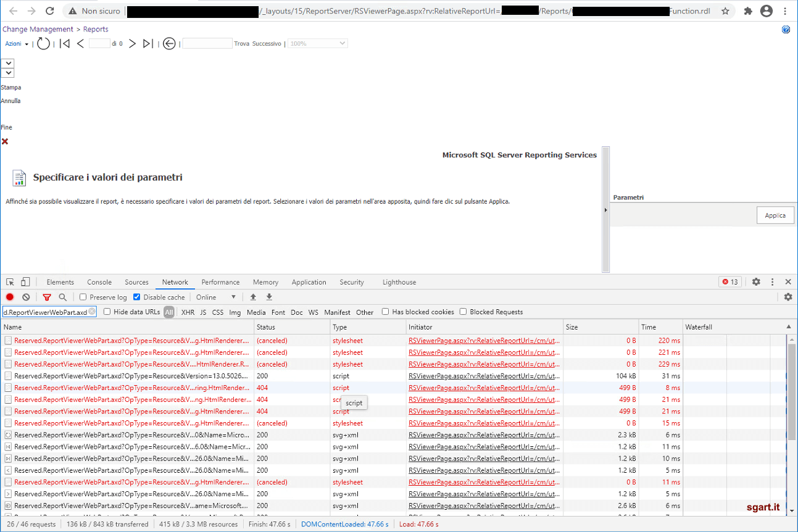The width and height of the screenshot is (798, 532).
Task: Stop recording network log
Action: (10, 297)
